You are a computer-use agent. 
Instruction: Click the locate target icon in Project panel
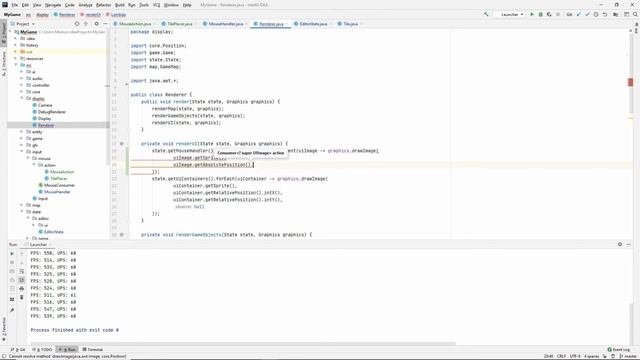[x=77, y=24]
